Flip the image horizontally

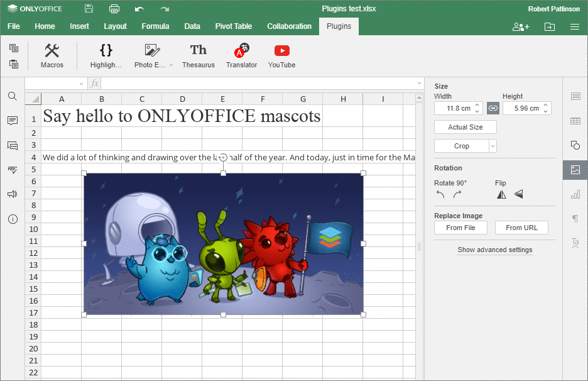[x=501, y=195]
